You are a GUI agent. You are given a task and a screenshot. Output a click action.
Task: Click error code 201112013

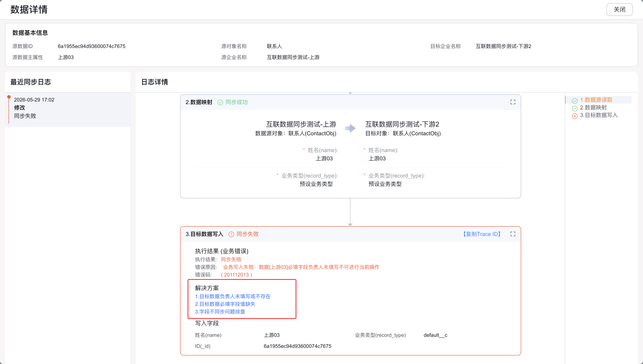[236, 275]
